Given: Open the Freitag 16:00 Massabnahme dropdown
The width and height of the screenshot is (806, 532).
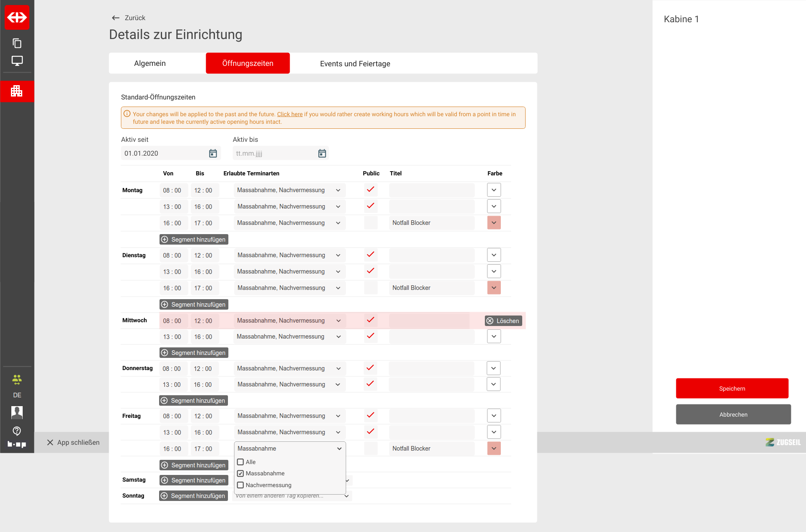Looking at the screenshot, I should click(x=290, y=449).
